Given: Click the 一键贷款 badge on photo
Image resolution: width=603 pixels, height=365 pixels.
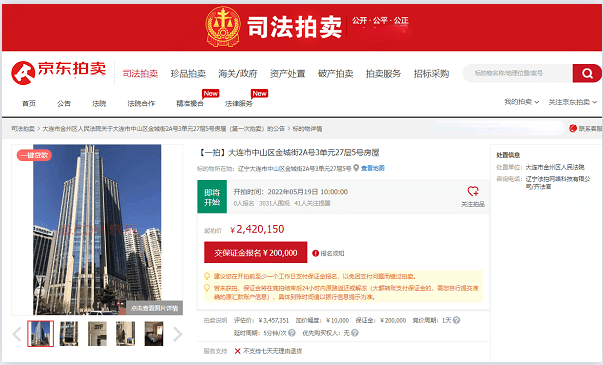Looking at the screenshot, I should tap(34, 155).
